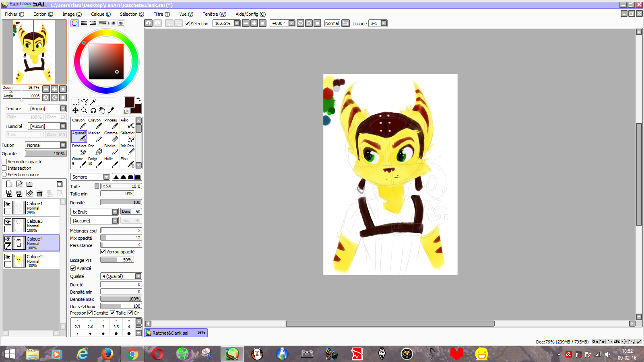Choose the Pot bucket fill tool
The width and height of the screenshot is (644, 362).
[95, 149]
